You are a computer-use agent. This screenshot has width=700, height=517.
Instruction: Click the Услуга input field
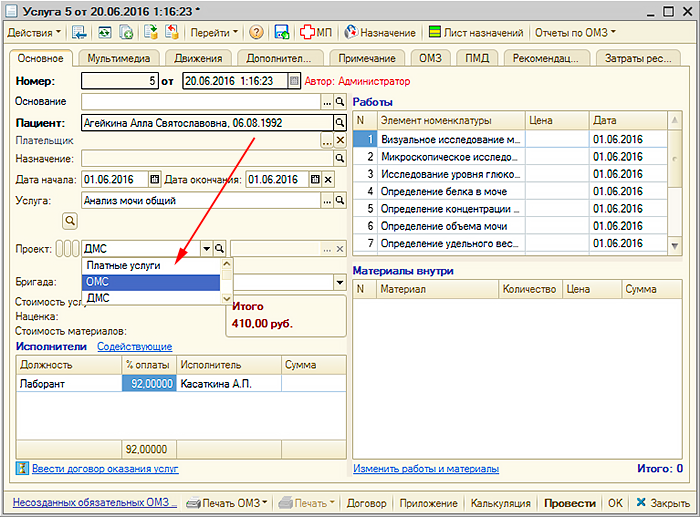pos(200,201)
